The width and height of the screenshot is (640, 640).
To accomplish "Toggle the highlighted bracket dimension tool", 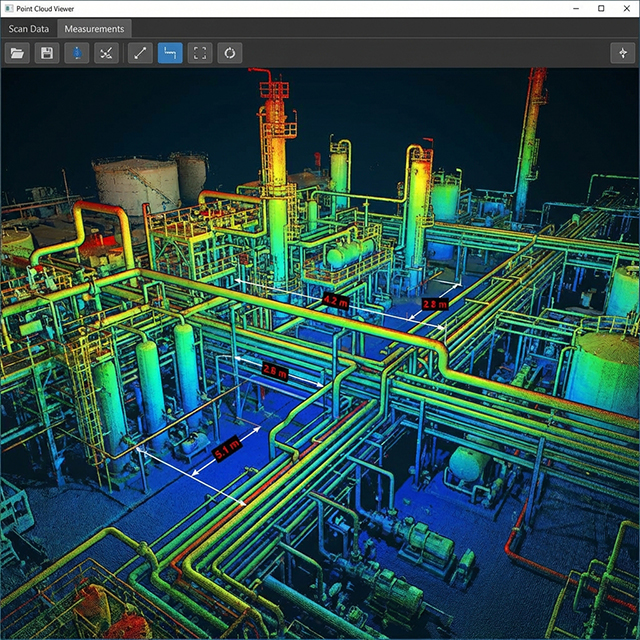I will pos(170,53).
